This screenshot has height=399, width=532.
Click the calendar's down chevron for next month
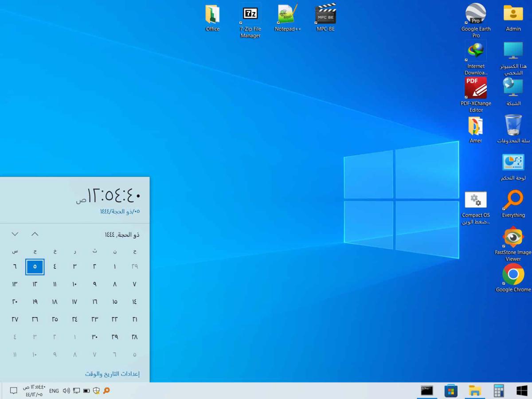(x=15, y=234)
